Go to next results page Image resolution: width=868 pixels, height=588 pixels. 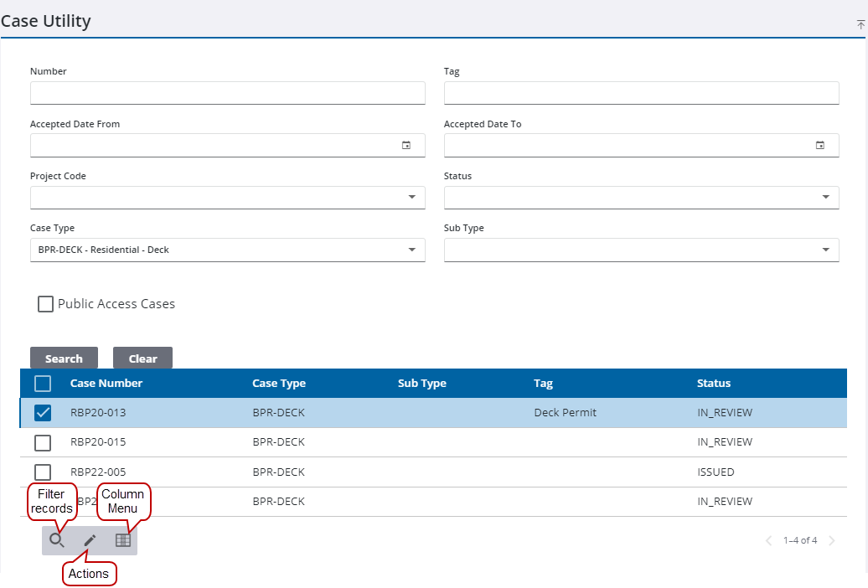832,540
